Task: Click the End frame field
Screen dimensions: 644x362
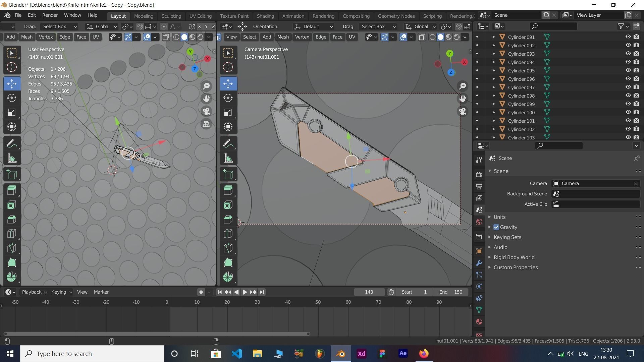Action: (x=451, y=292)
